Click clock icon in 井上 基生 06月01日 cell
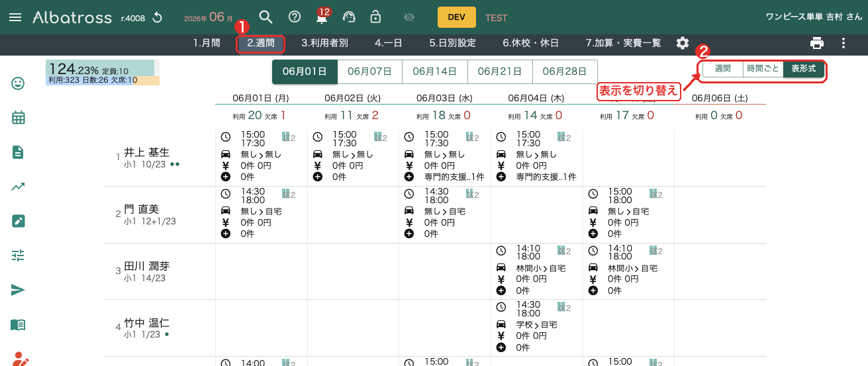Viewport: 868px width, 366px height. coord(226,137)
